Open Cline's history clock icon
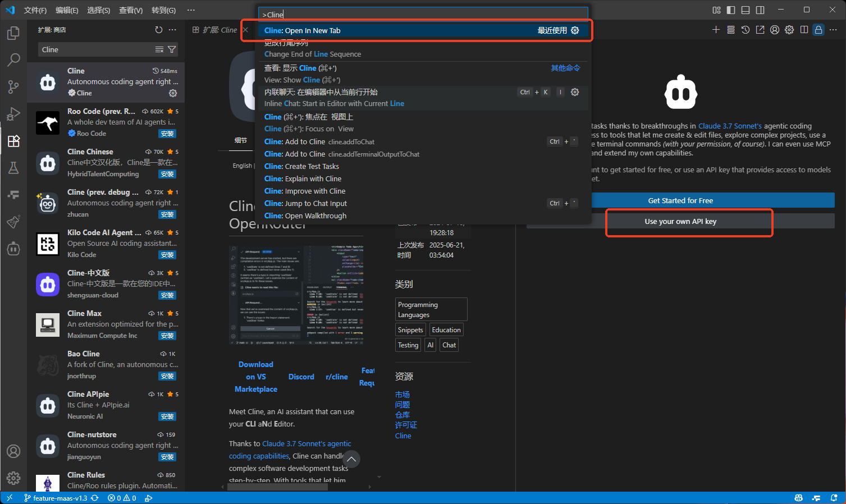846x504 pixels. coord(745,30)
